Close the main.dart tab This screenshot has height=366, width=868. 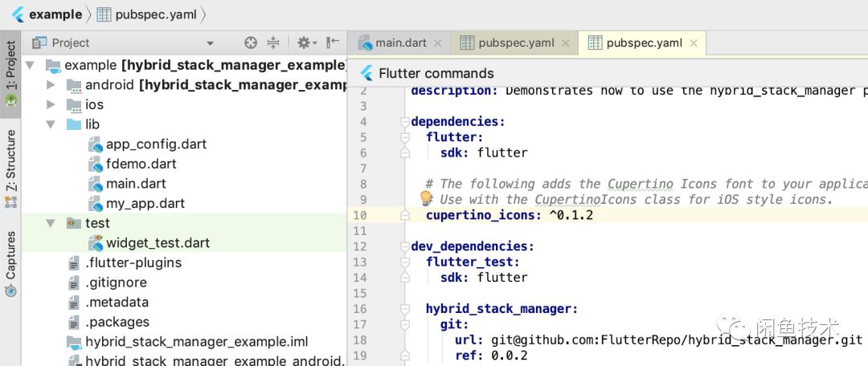pos(437,43)
